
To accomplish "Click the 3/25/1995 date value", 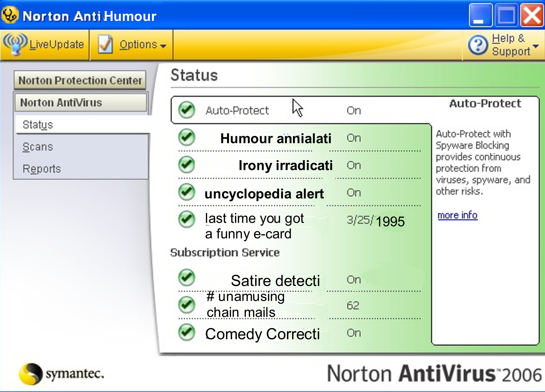I will 376,221.
